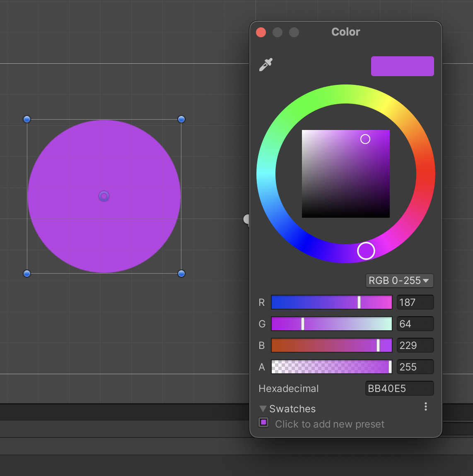473x476 pixels.
Task: Click the A alpha channel slider
Action: point(331,367)
